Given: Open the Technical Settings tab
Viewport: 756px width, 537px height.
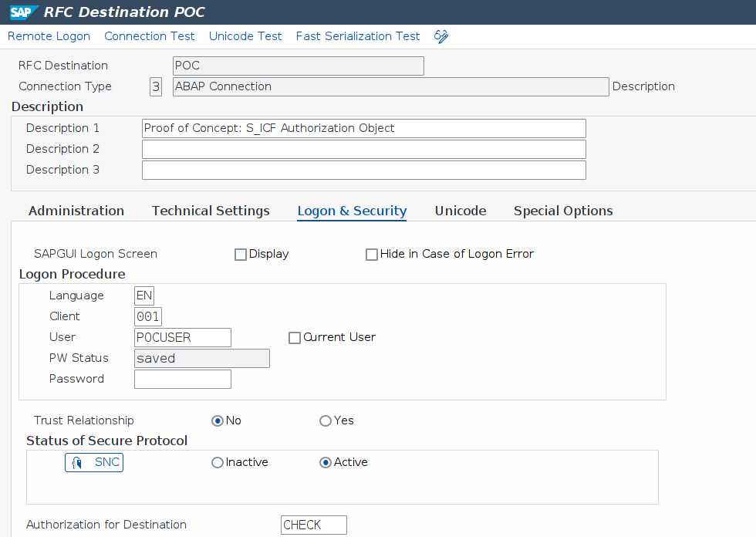Looking at the screenshot, I should 211,211.
